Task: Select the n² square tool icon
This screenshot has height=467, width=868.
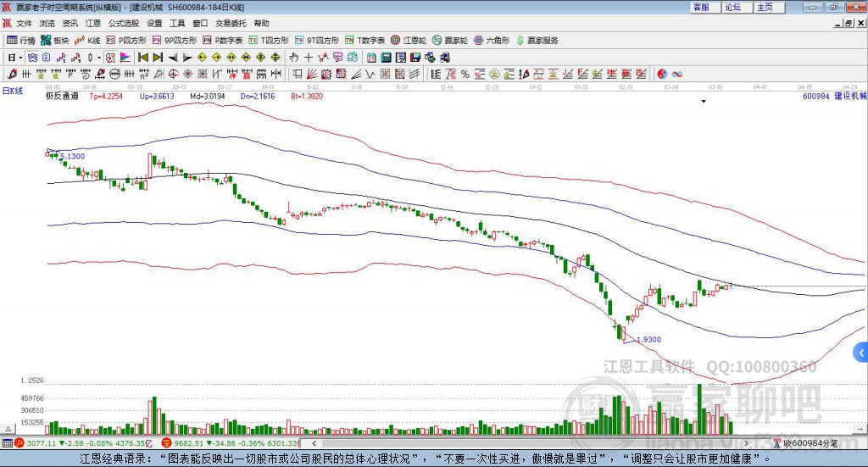Action: [144, 74]
